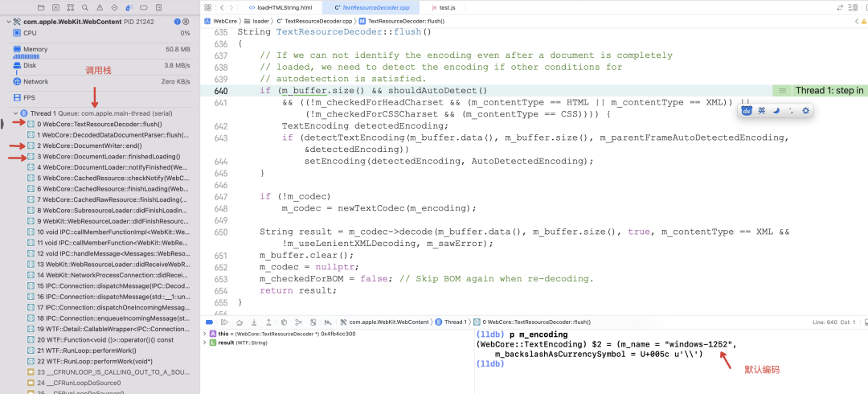Switch input language via 英 button
This screenshot has height=394, width=868.
point(762,111)
